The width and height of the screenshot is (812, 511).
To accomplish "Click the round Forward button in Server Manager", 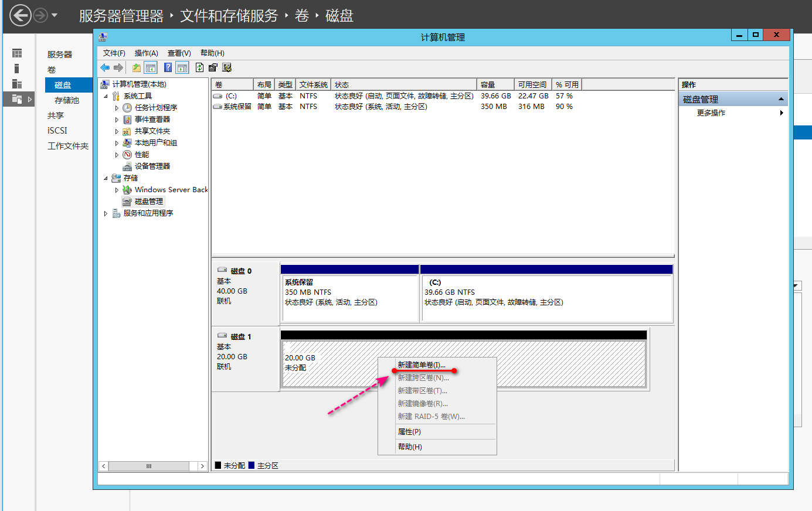I will [40, 15].
